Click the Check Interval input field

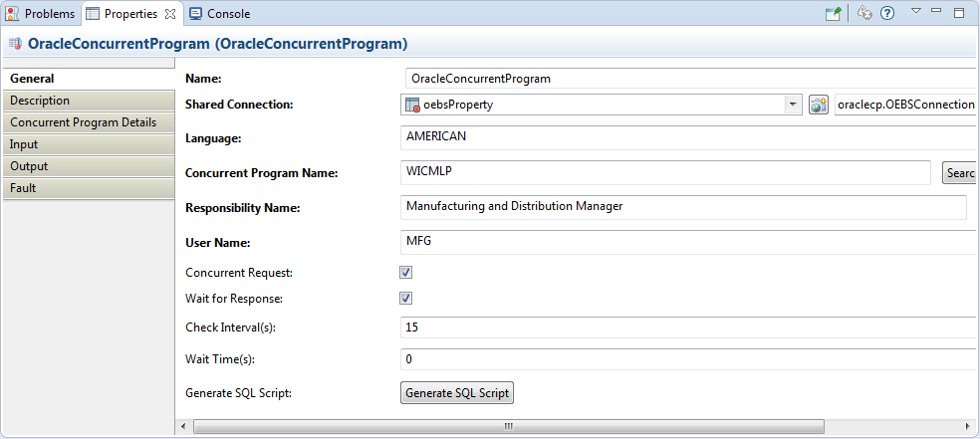tap(687, 328)
